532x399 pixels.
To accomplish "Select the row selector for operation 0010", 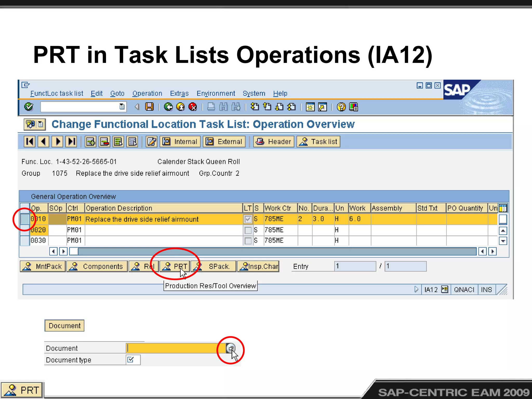I will click(25, 219).
